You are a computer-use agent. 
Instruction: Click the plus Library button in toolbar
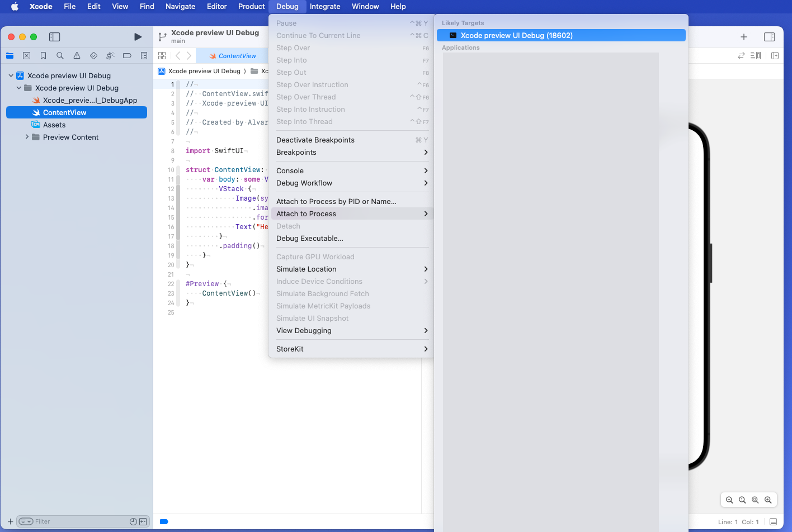pos(744,37)
